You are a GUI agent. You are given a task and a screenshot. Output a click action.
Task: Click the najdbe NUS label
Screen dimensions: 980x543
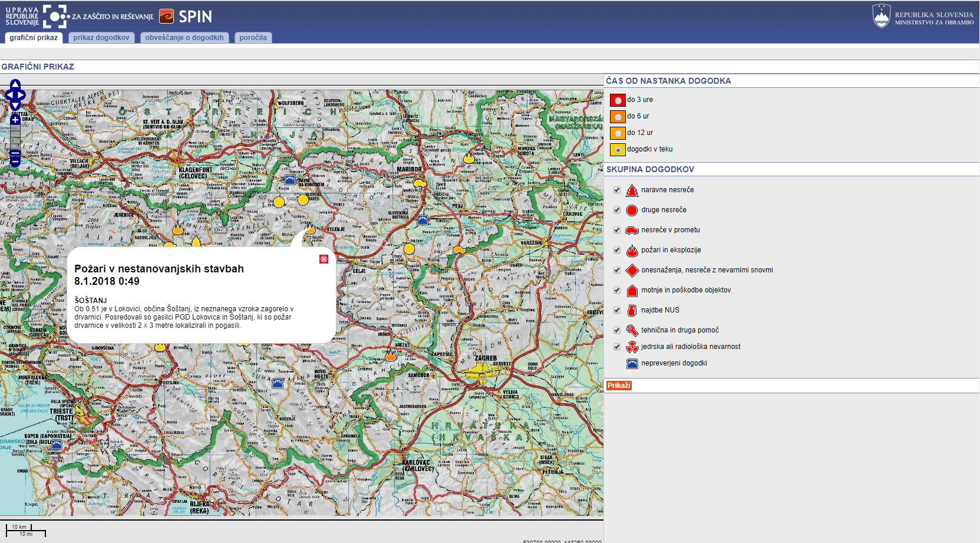click(660, 310)
